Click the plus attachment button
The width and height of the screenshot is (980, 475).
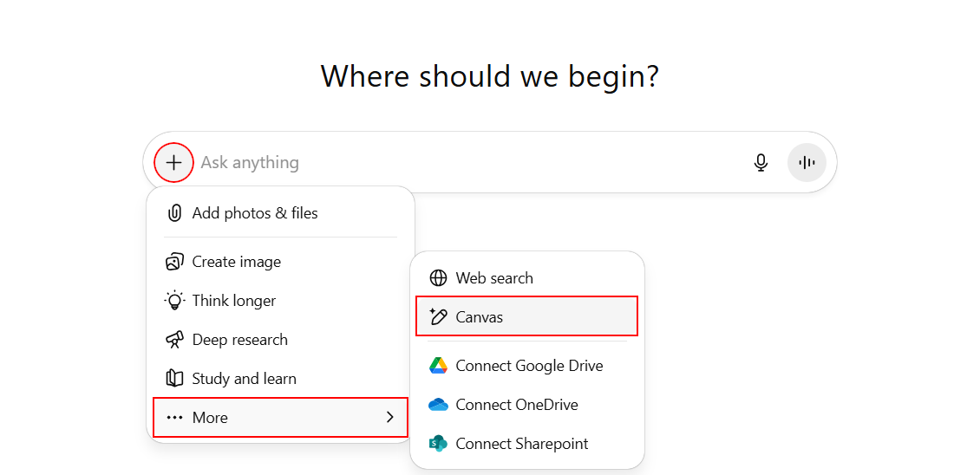click(x=173, y=162)
